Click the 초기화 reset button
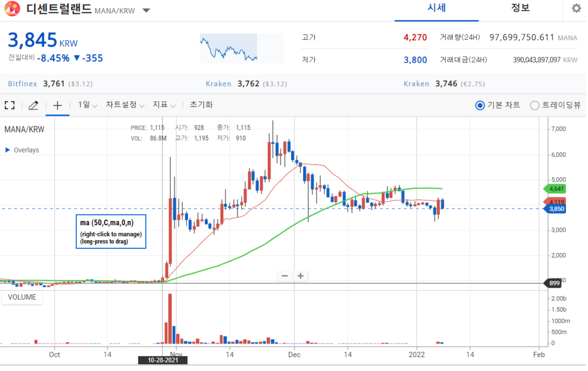The width and height of the screenshot is (588, 371). (x=202, y=105)
